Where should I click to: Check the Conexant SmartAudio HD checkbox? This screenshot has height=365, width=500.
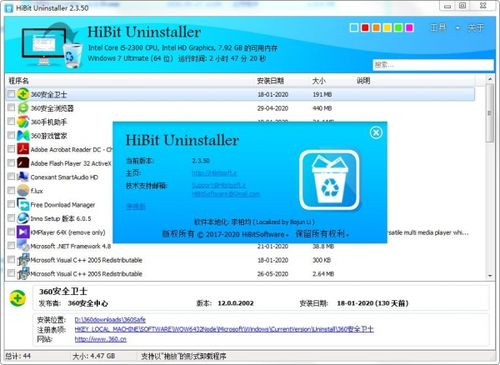point(11,176)
